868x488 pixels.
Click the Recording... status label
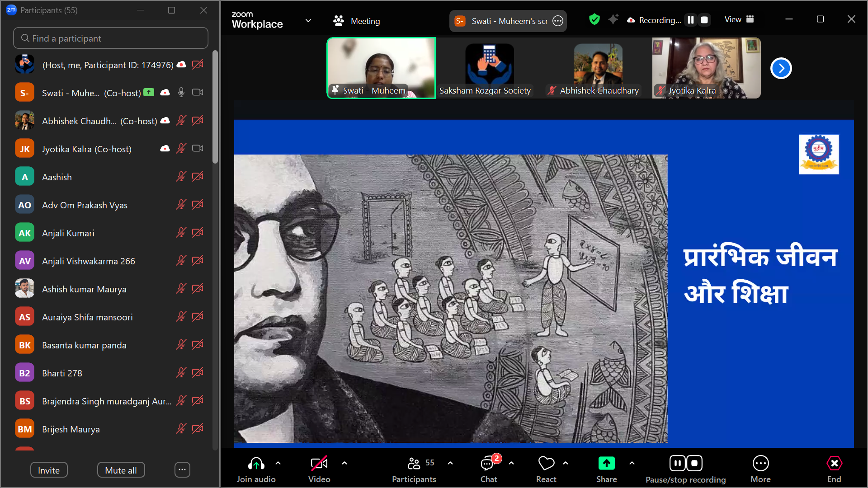[x=660, y=20]
